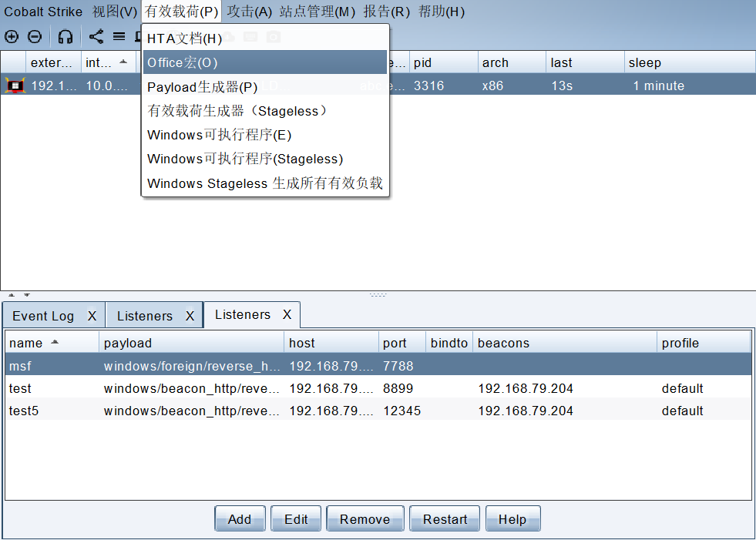This screenshot has height=540, width=756.
Task: Open the Cobalt Strike menu
Action: click(43, 12)
